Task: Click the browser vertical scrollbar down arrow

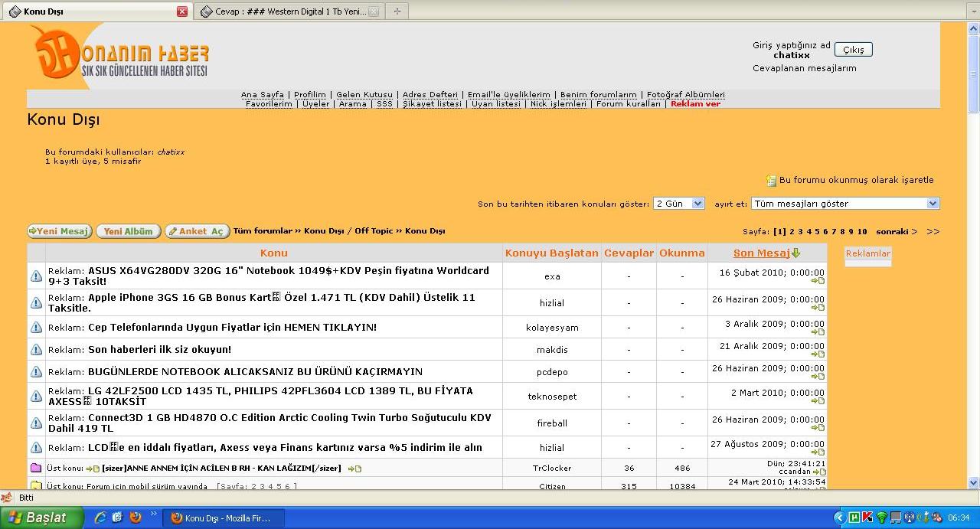Action: pos(973,482)
